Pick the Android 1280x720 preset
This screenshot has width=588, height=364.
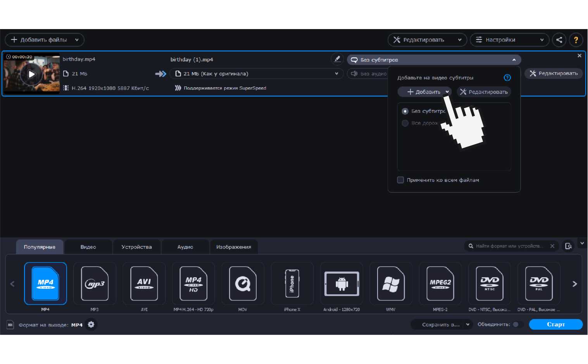pyautogui.click(x=341, y=284)
